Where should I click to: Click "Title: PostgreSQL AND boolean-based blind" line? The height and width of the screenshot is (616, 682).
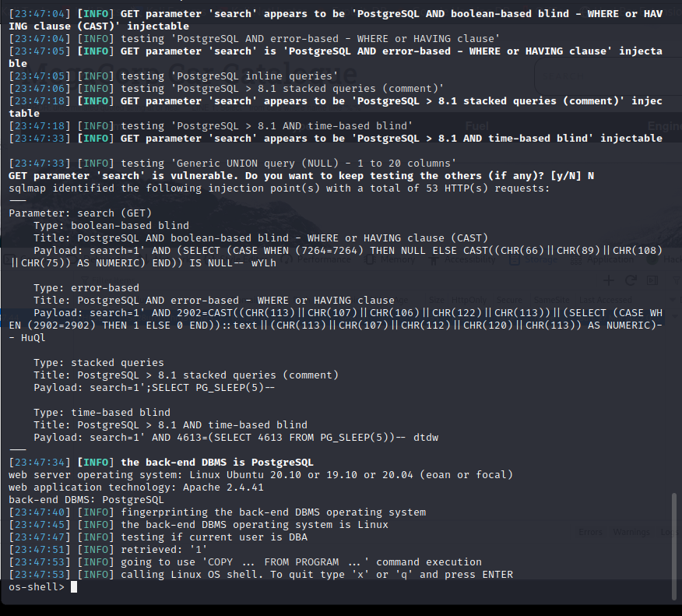click(261, 238)
